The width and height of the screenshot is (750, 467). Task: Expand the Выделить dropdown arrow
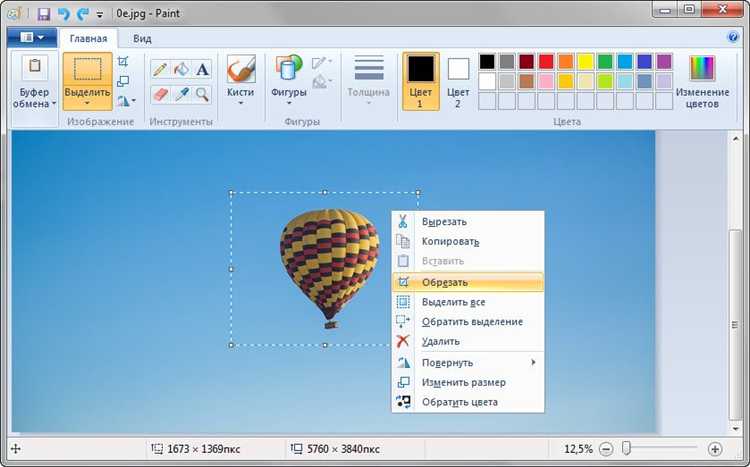88,103
